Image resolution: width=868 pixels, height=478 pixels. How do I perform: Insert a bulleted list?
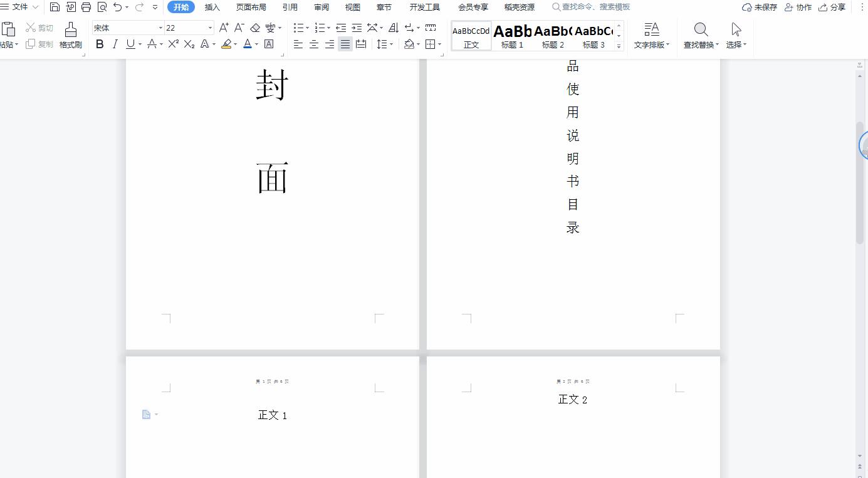click(x=298, y=28)
